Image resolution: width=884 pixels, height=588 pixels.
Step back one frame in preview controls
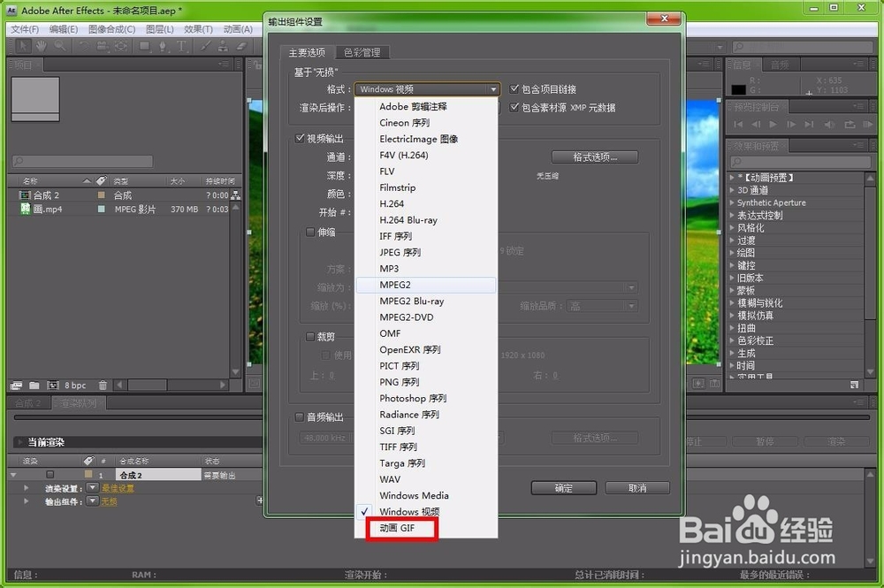pos(756,124)
